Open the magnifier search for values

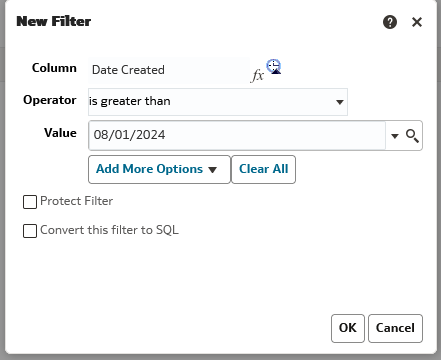412,136
